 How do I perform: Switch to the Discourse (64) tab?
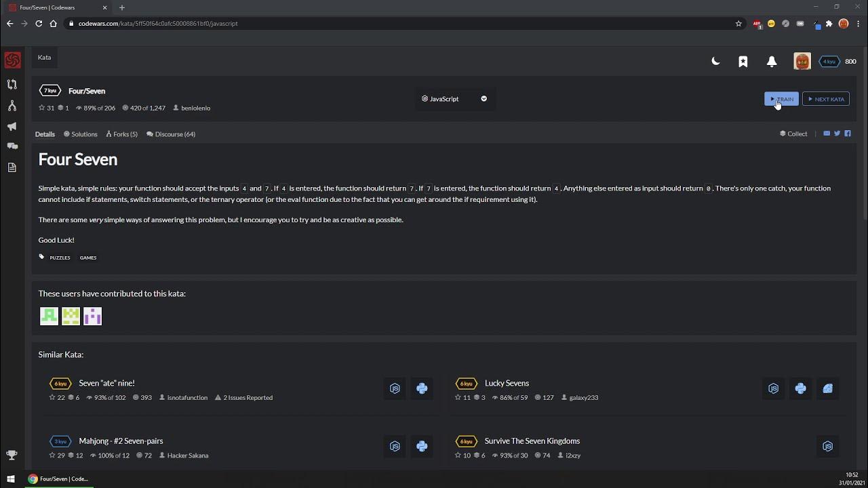pos(171,134)
